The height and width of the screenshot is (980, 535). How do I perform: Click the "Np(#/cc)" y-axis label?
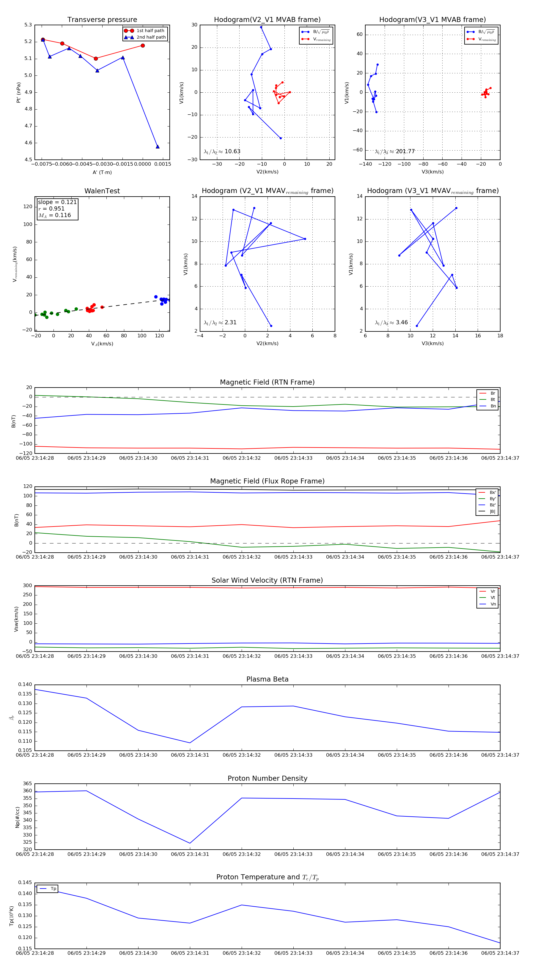tap(17, 817)
